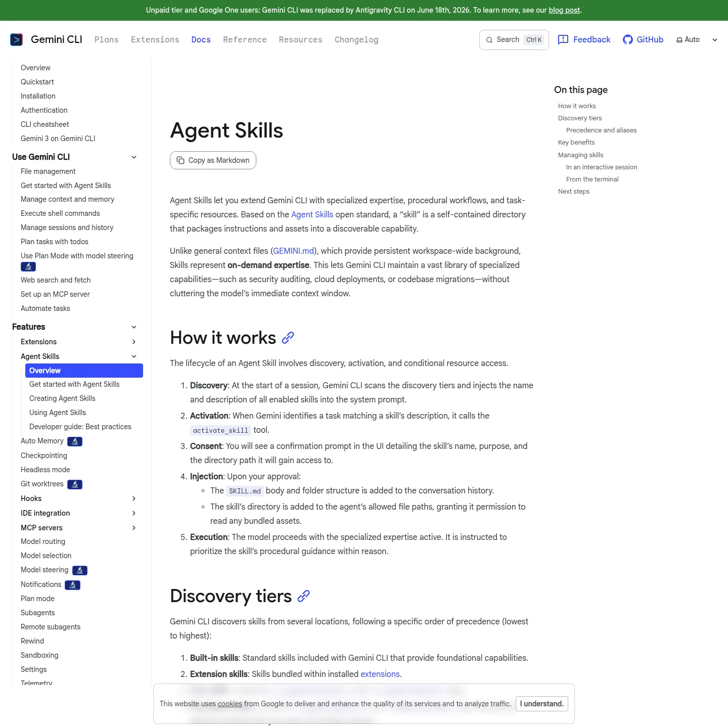This screenshot has height=728, width=728.
Task: Click the anchor link icon beside Discovery tiers
Action: pos(303,596)
